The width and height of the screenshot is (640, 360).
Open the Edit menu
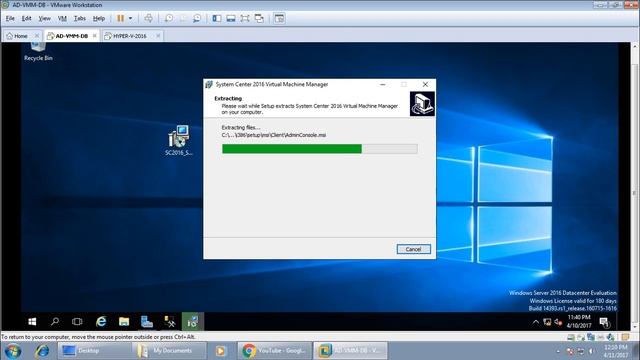[27, 18]
